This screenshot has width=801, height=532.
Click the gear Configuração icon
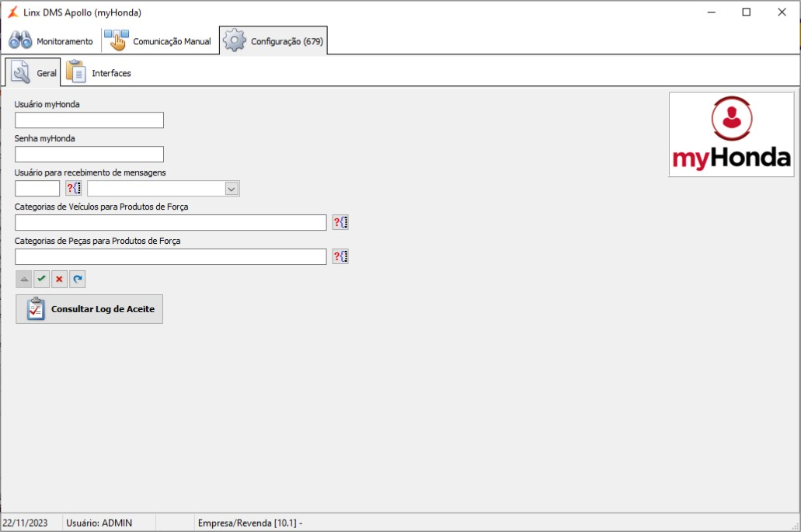tap(235, 40)
